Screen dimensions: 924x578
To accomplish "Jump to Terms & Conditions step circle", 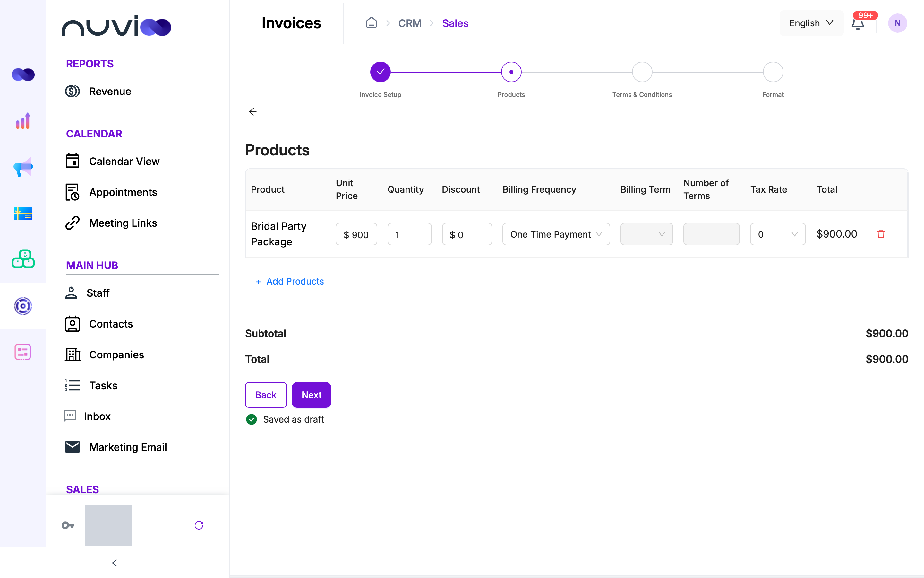I will pyautogui.click(x=642, y=72).
